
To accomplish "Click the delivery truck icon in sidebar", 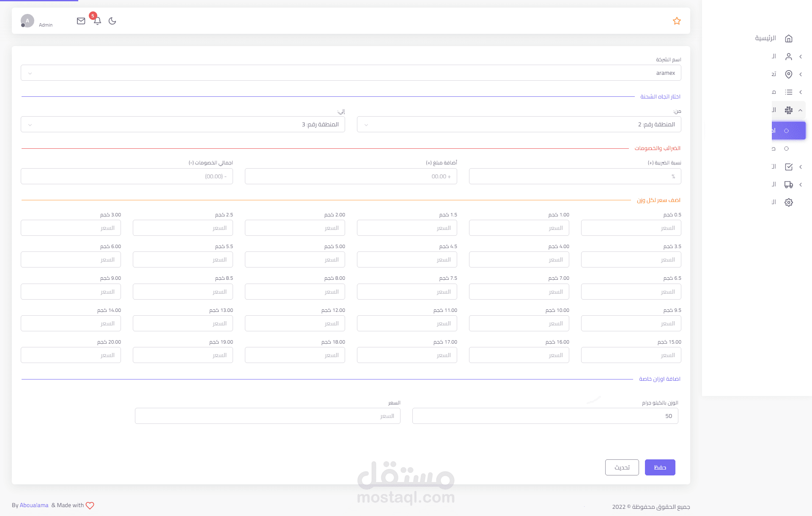I will [x=788, y=185].
